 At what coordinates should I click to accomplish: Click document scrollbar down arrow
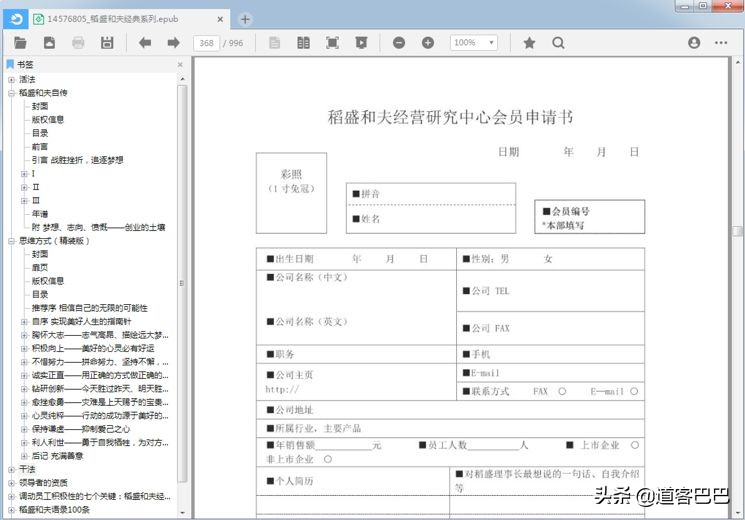(x=737, y=513)
